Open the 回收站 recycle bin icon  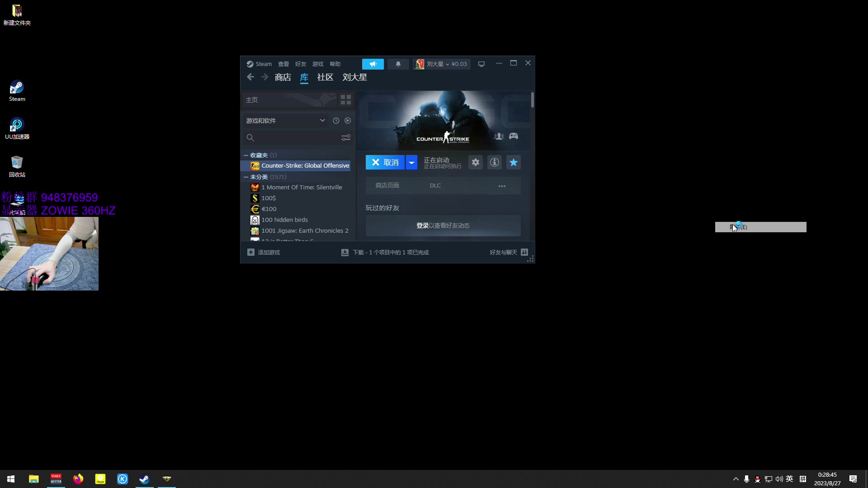(17, 166)
